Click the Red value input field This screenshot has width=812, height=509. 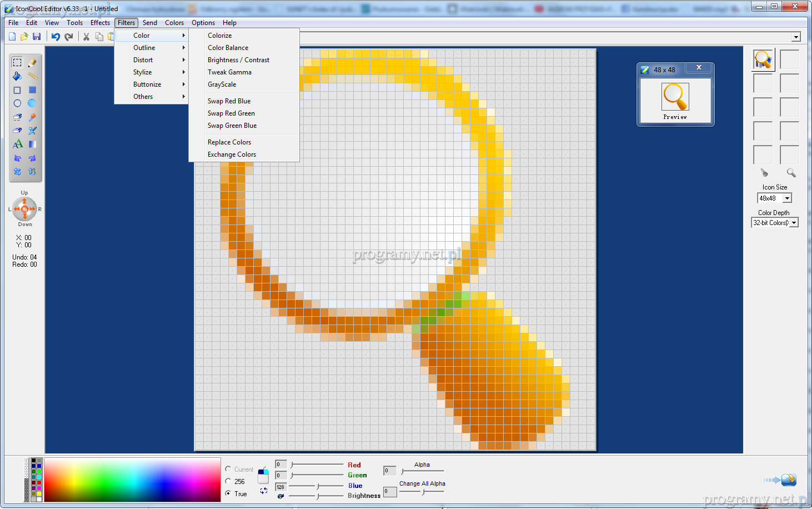click(281, 465)
